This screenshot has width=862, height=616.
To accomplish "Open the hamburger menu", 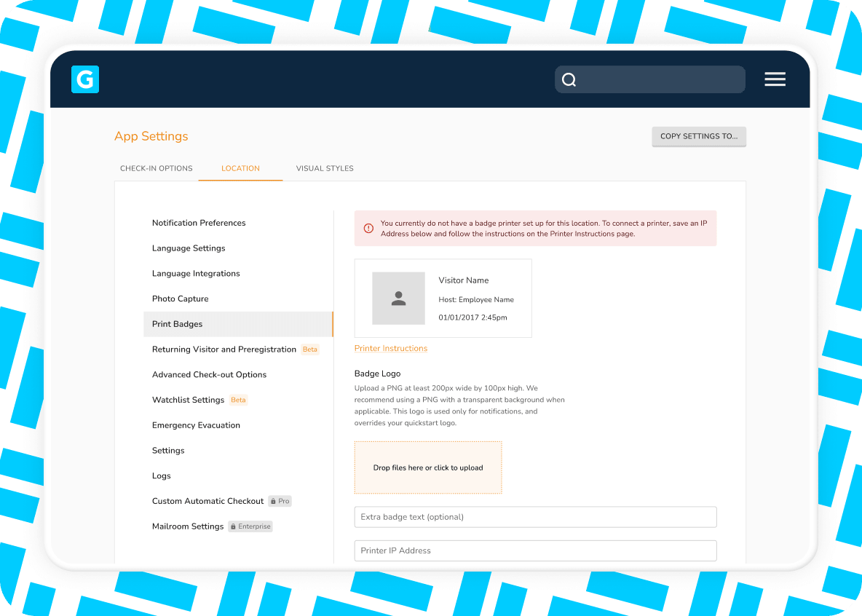I will pos(775,79).
